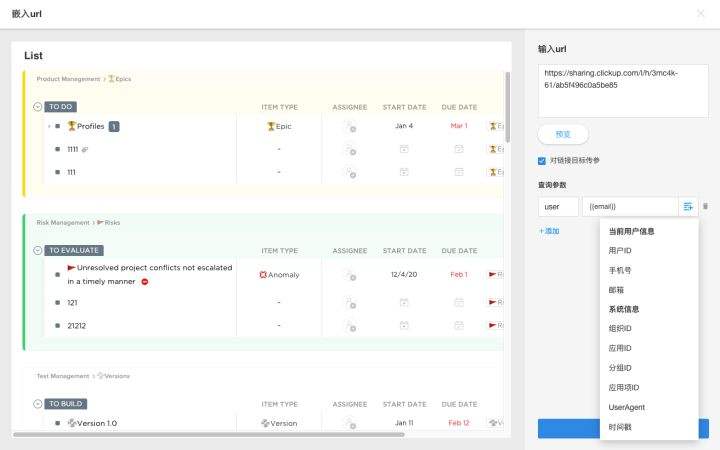Collapse the TO EVALUATE group

click(x=38, y=251)
